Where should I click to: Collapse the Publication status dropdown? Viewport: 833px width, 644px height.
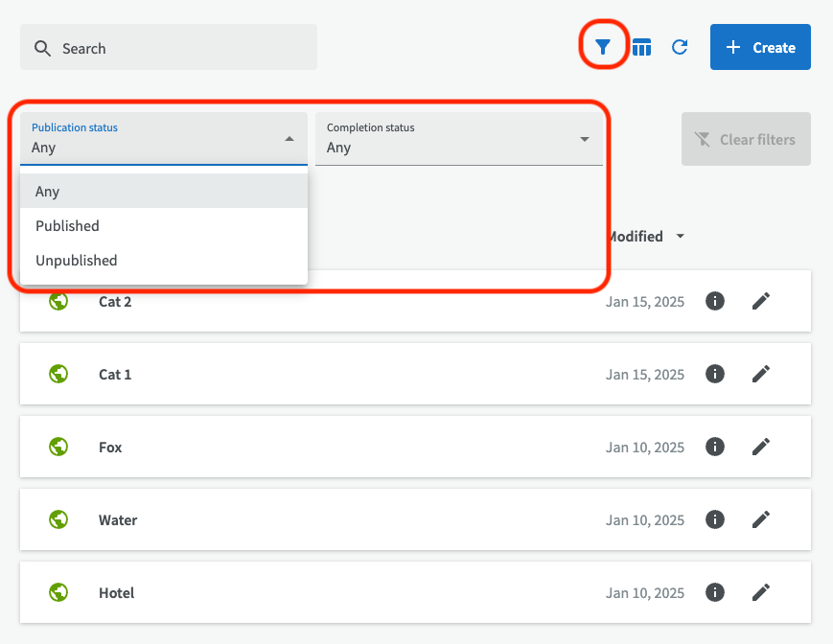click(x=289, y=139)
